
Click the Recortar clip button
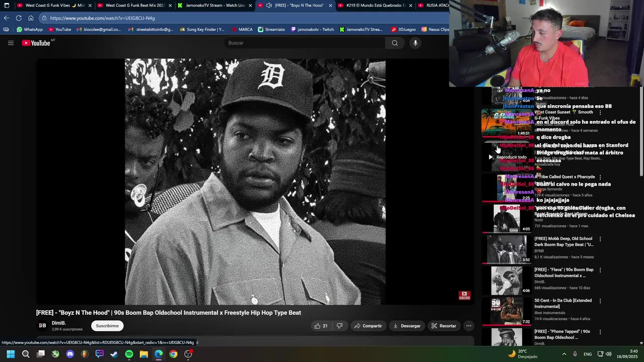(444, 326)
